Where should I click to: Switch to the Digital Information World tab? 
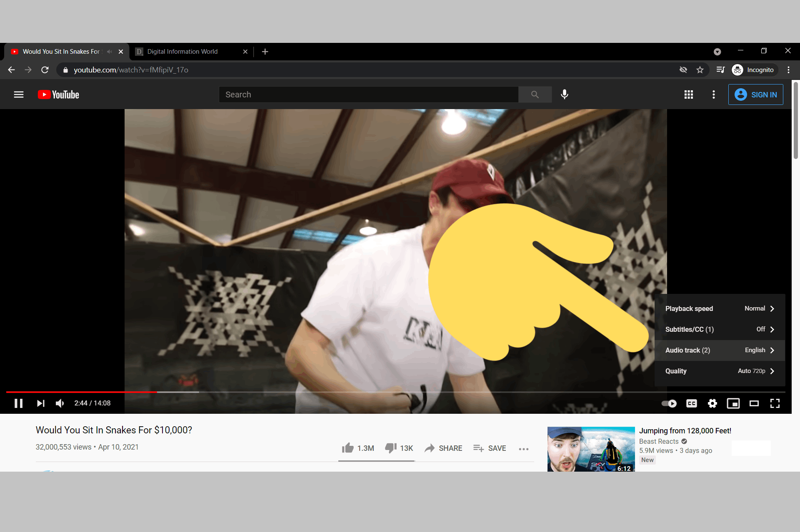pyautogui.click(x=182, y=51)
